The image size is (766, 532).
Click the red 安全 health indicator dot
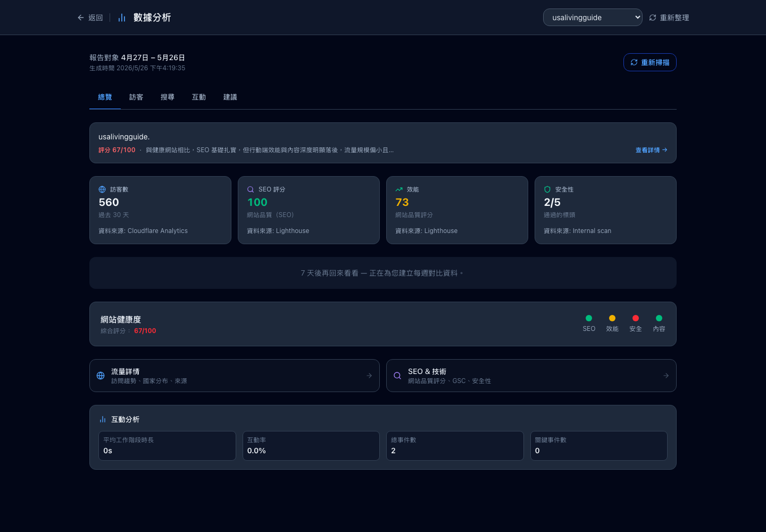pyautogui.click(x=636, y=318)
